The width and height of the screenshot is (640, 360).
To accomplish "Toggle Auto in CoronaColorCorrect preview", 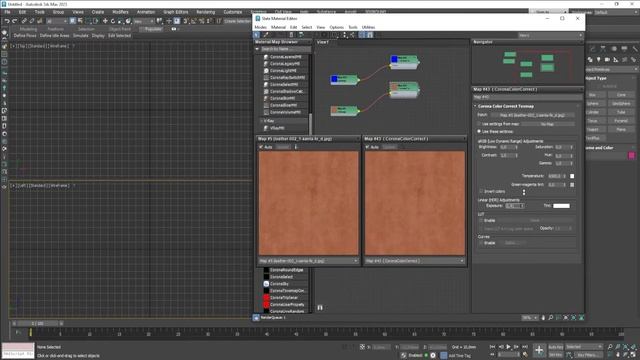I will [367, 147].
